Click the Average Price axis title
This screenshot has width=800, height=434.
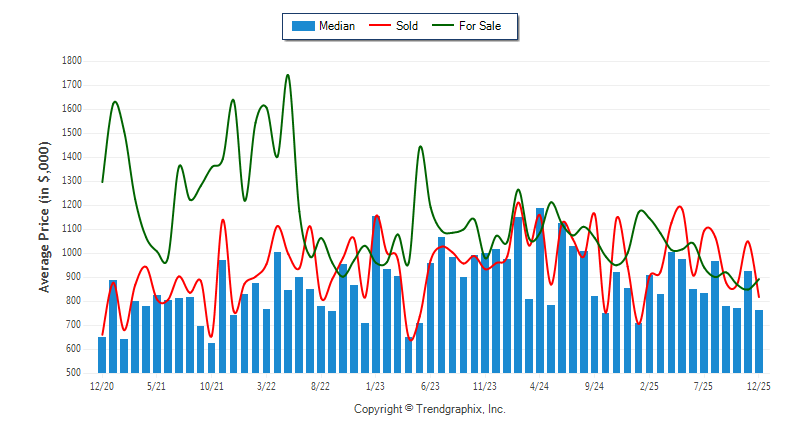click(x=45, y=217)
